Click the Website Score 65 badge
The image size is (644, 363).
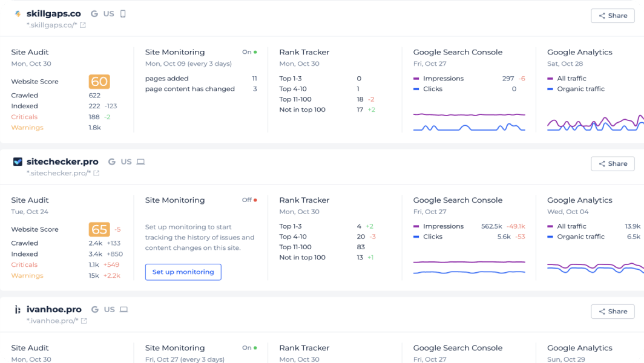pos(99,229)
